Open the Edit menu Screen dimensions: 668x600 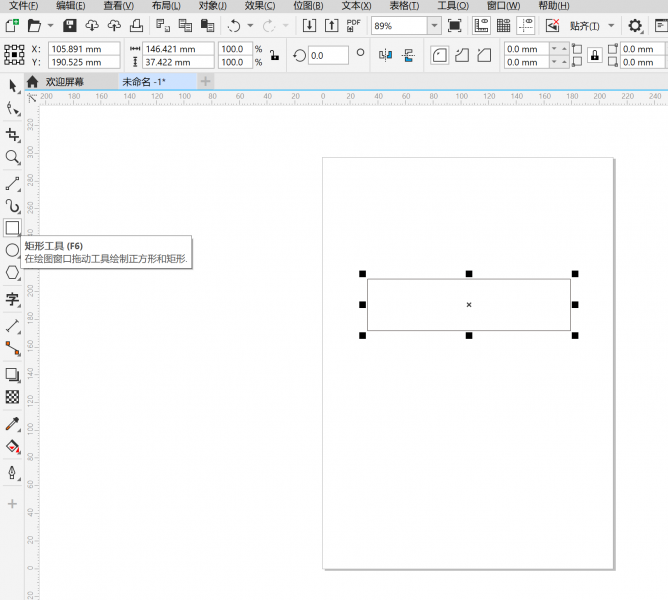point(70,6)
